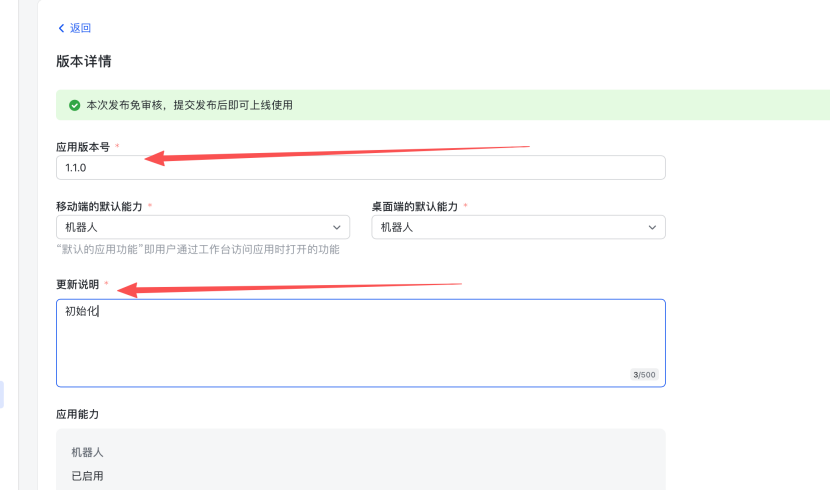Screen dimensions: 830x490
Task: Focus the 应用版本号 input field
Action: pos(360,168)
